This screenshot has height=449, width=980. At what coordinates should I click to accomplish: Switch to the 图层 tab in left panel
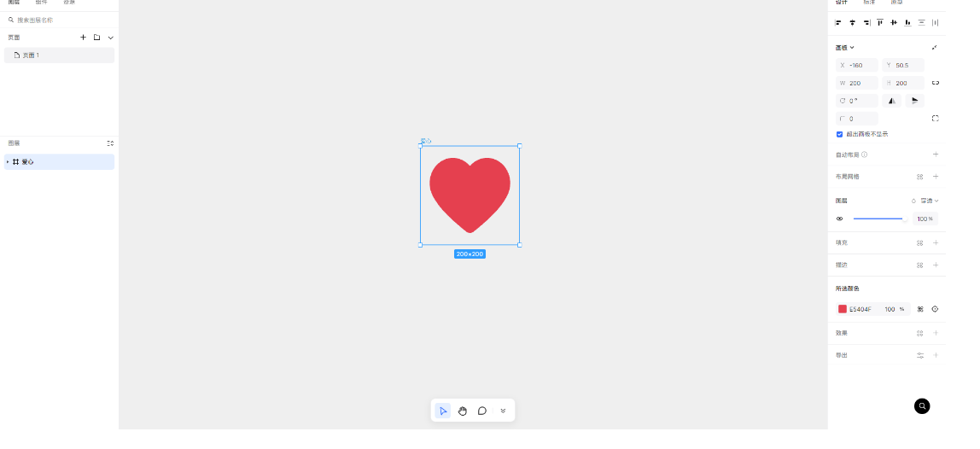point(14,3)
